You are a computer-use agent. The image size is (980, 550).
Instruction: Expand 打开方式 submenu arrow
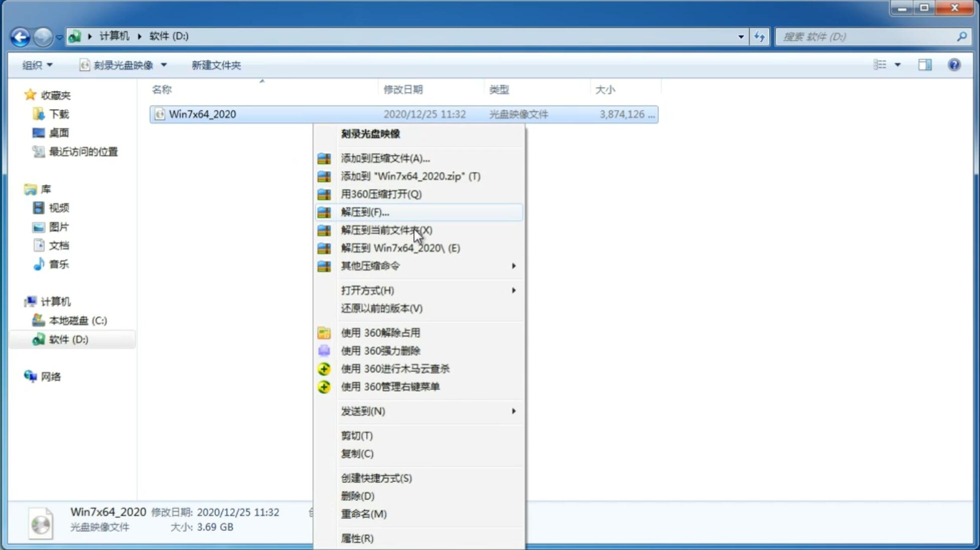pyautogui.click(x=513, y=290)
